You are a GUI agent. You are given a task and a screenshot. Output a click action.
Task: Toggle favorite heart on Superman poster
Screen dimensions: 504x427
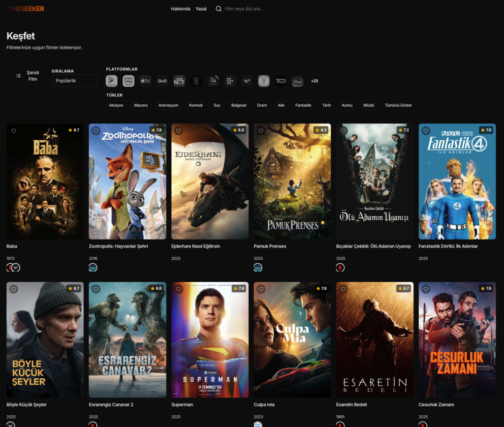coord(179,289)
